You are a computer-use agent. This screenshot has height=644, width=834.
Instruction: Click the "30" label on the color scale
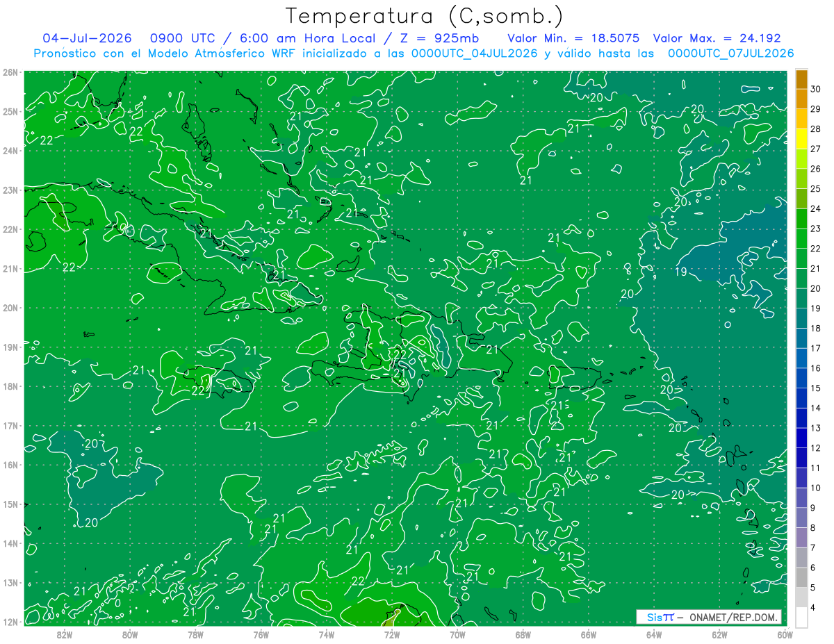click(817, 89)
